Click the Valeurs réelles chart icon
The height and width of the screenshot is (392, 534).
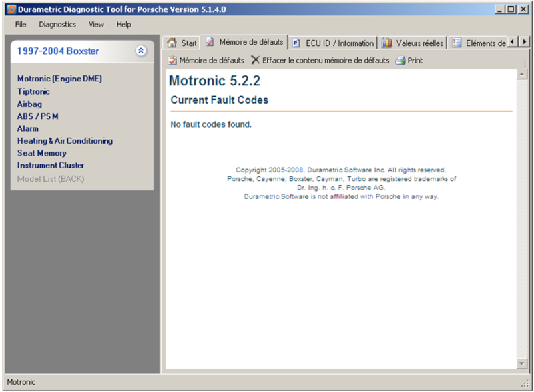point(387,43)
